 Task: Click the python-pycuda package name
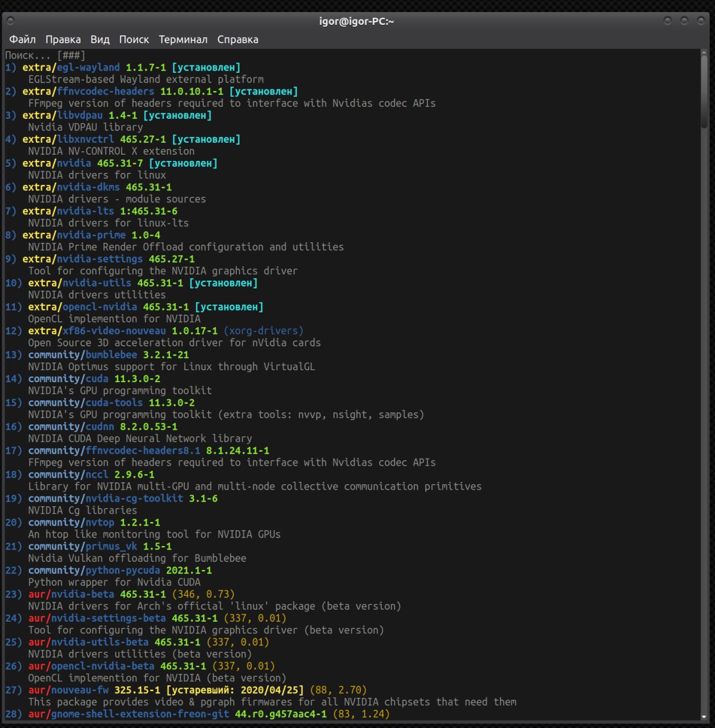point(123,570)
